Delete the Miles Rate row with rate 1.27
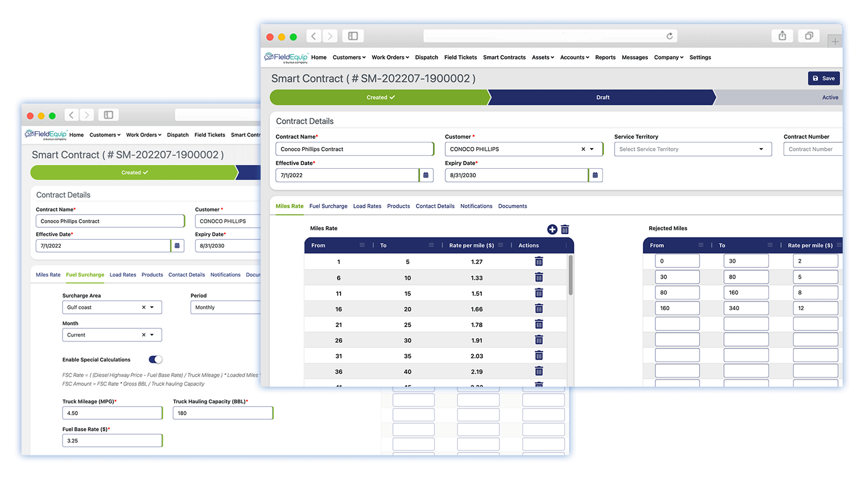Viewport: 868px width, 479px height. tap(539, 262)
